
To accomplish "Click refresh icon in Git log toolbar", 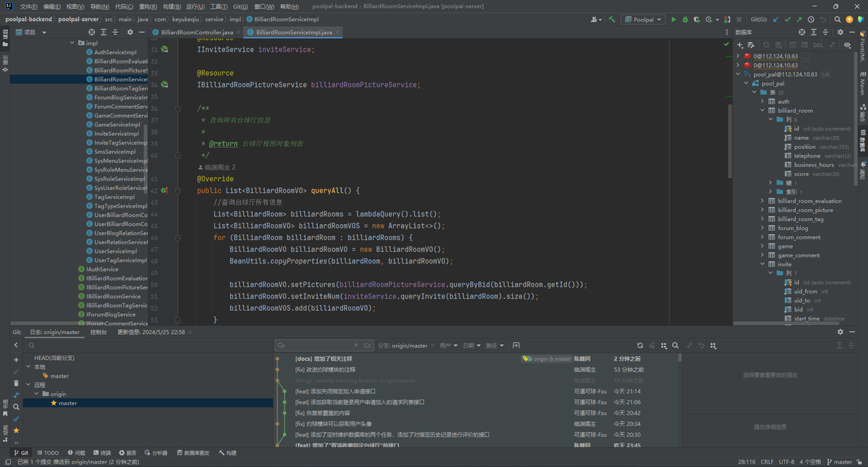I will (639, 345).
